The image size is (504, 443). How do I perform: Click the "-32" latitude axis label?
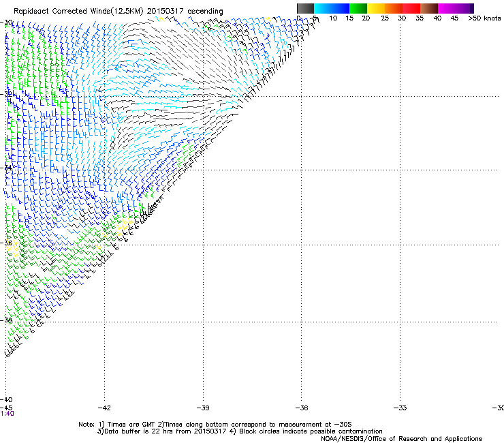[x=6, y=94]
